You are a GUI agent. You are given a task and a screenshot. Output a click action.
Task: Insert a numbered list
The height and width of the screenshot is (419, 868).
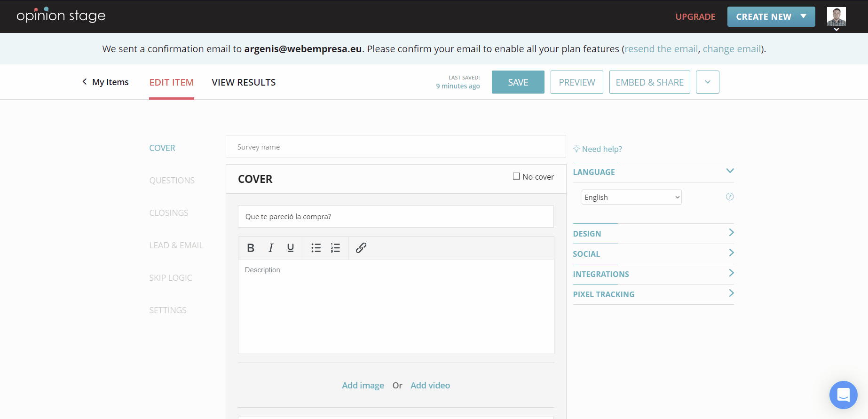[x=335, y=248]
